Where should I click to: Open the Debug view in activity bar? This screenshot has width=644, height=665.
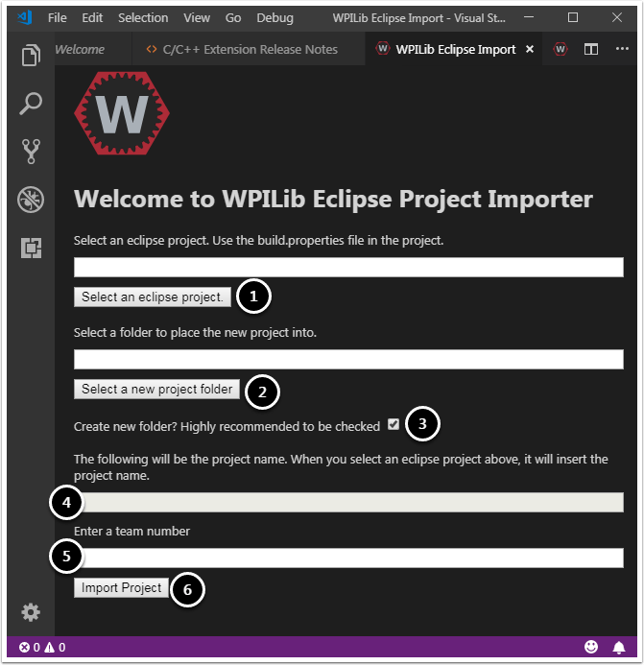31,200
